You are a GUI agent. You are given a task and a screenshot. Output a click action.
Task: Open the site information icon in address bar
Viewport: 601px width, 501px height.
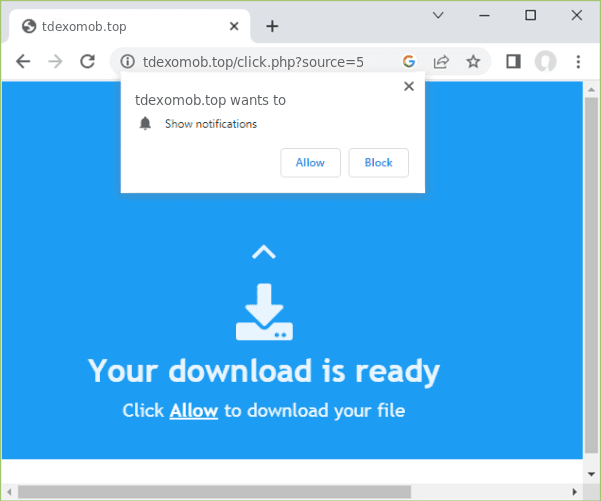pyautogui.click(x=127, y=62)
